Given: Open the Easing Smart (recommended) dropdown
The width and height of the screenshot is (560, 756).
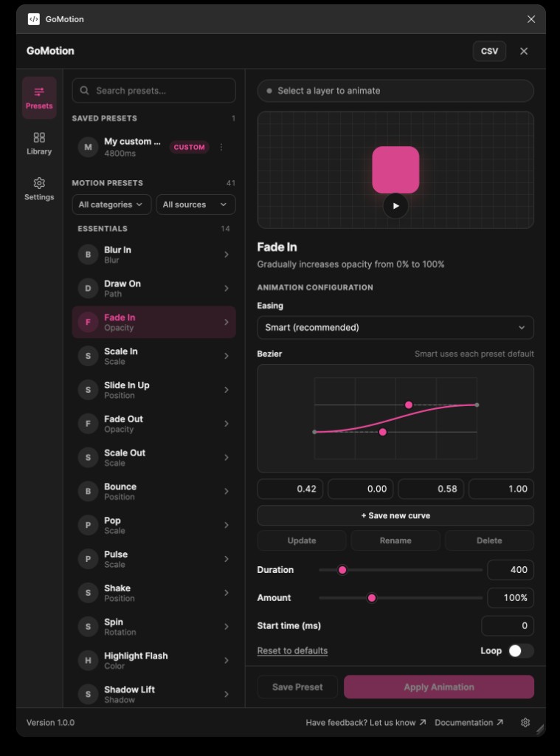Looking at the screenshot, I should point(395,328).
